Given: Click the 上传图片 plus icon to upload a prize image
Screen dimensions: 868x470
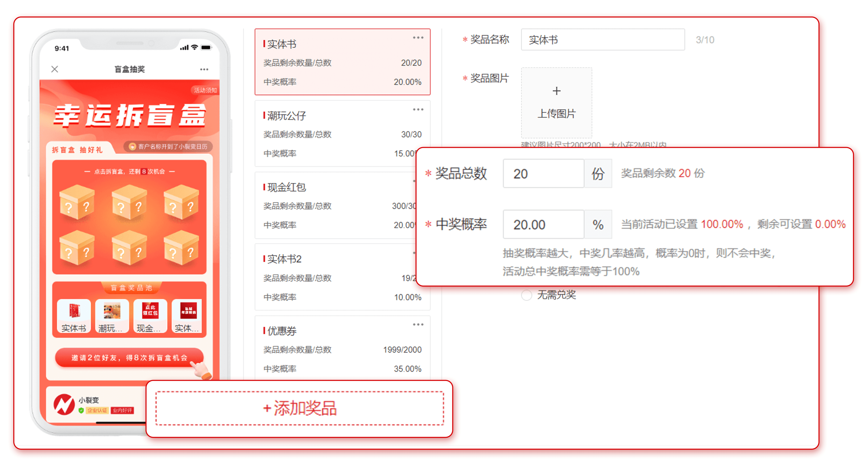Looking at the screenshot, I should pyautogui.click(x=556, y=90).
